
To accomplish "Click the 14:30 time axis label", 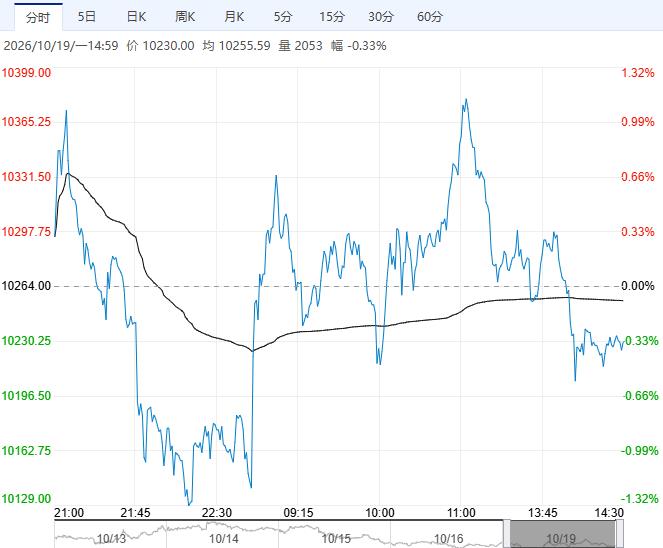I will pyautogui.click(x=609, y=513).
